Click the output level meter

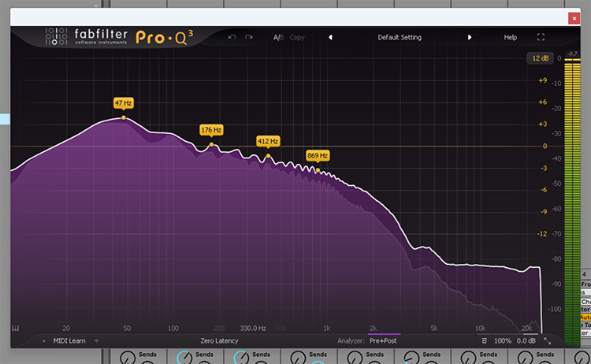tap(572, 202)
